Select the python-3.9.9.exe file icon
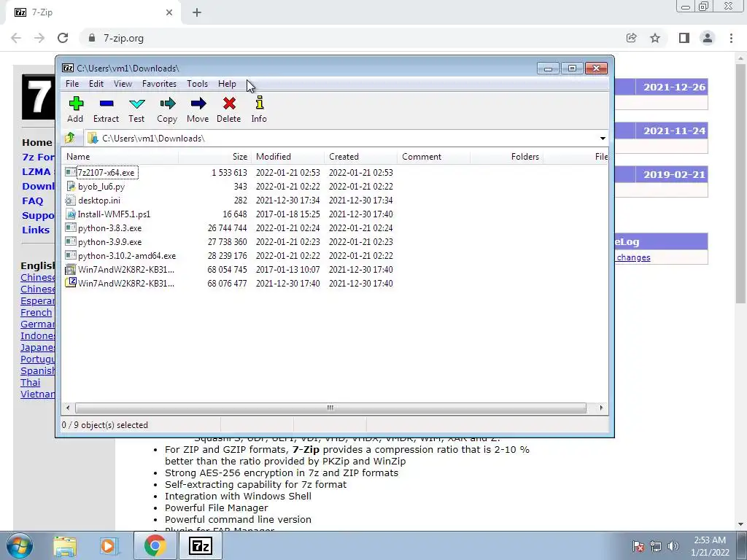747x560 pixels. 71,241
